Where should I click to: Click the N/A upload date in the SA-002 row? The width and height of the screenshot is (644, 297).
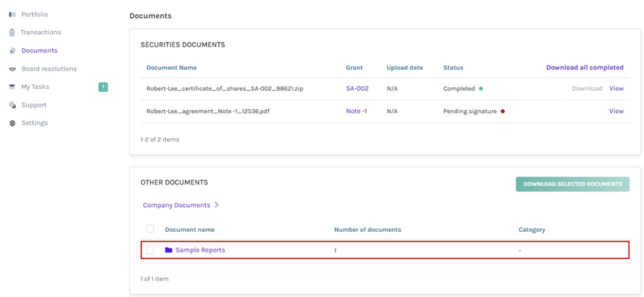[x=392, y=88]
